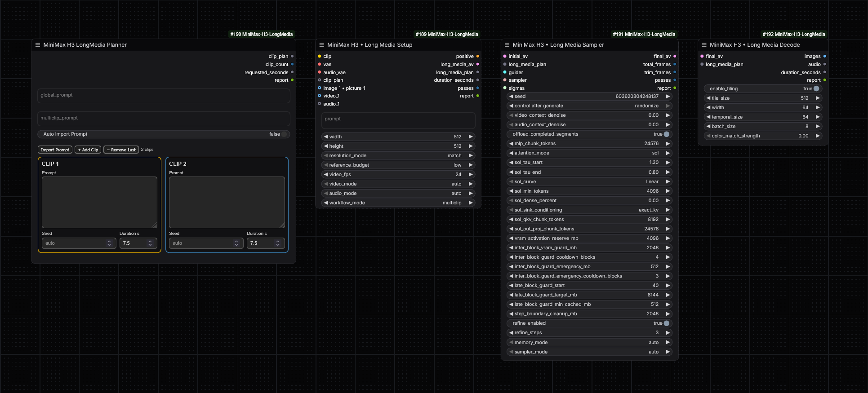Click the multiclip_prompt text field
This screenshot has width=868, height=393.
point(164,119)
